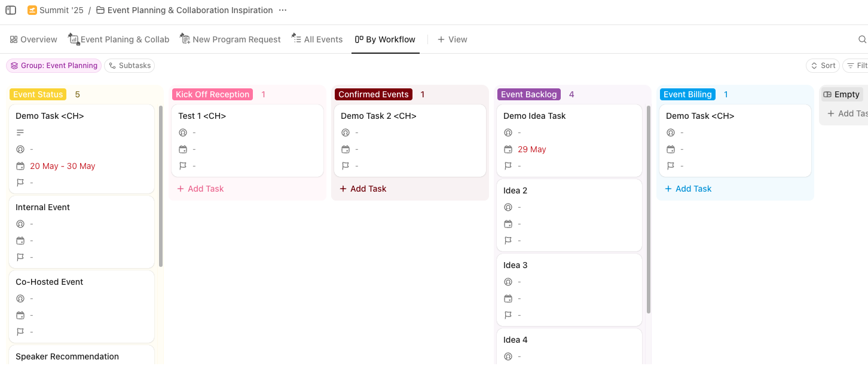
Task: Click date icon on Demo Task 2 <CH> card
Action: (x=346, y=149)
